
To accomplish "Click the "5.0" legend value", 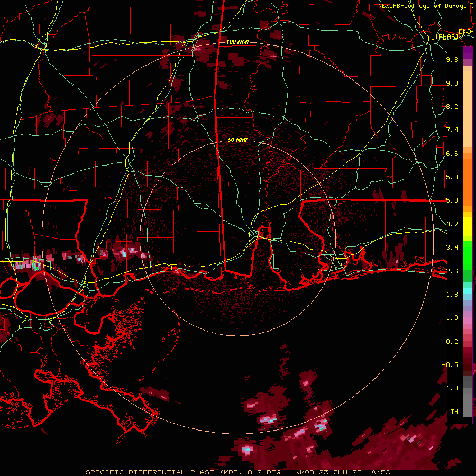I will coord(452,200).
